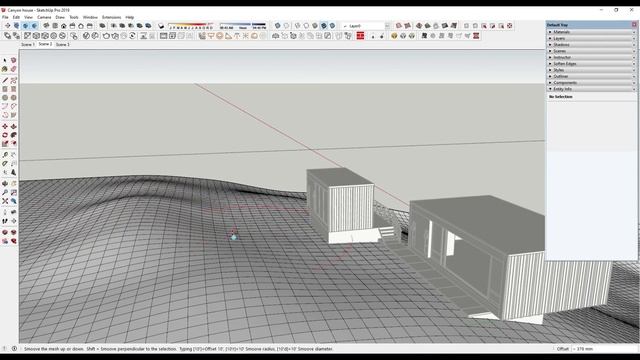Toggle X-Ray face style
640x360 pixels.
point(278,26)
